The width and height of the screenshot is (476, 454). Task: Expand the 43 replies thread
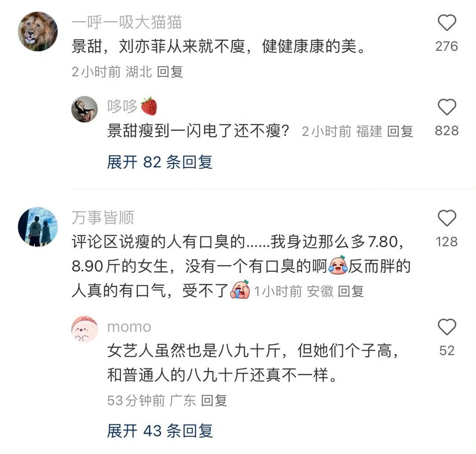(x=160, y=431)
